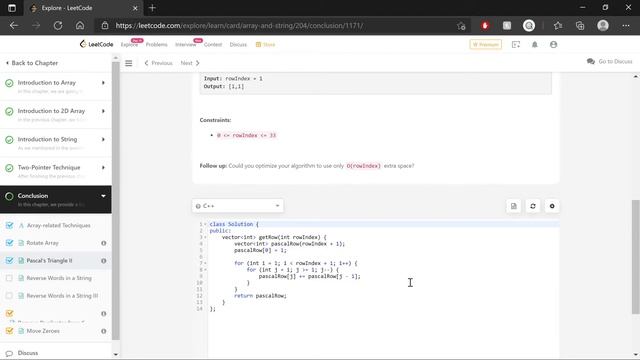The image size is (640, 360).
Task: Click the Premium button
Action: pyautogui.click(x=486, y=44)
